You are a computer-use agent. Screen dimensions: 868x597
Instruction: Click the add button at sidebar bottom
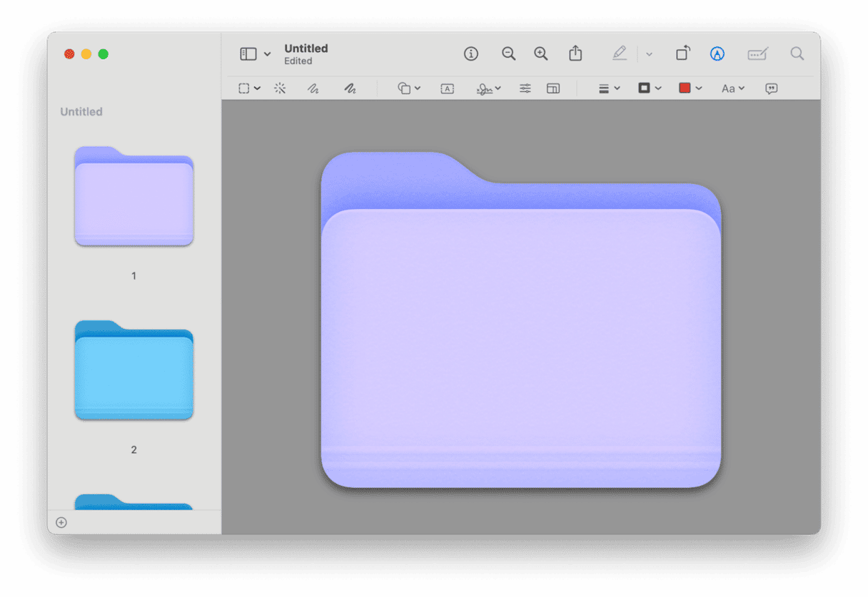[61, 523]
